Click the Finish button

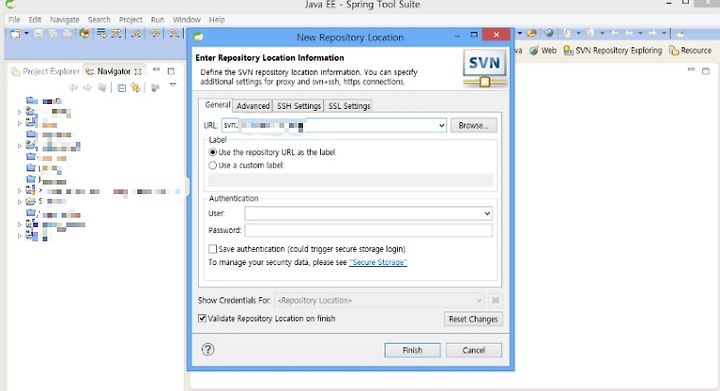point(412,350)
